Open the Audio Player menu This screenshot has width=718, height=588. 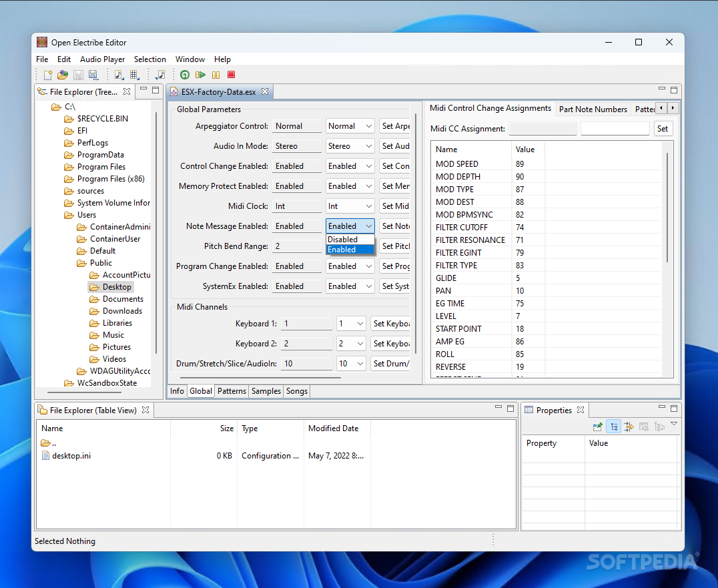click(x=102, y=59)
